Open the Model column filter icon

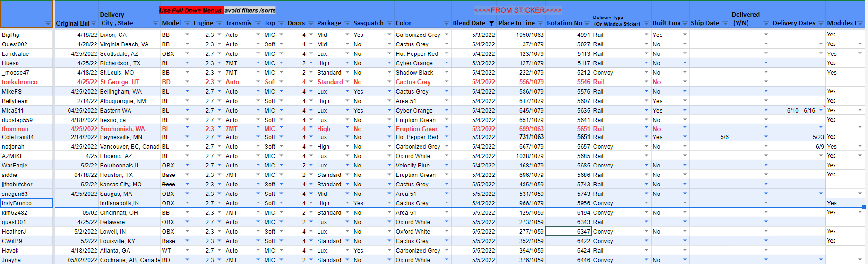[x=187, y=23]
